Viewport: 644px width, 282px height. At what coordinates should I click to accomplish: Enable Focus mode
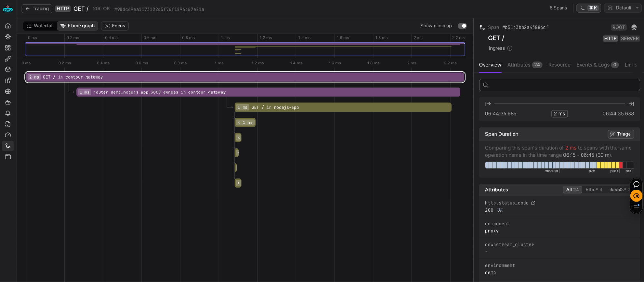click(x=115, y=26)
